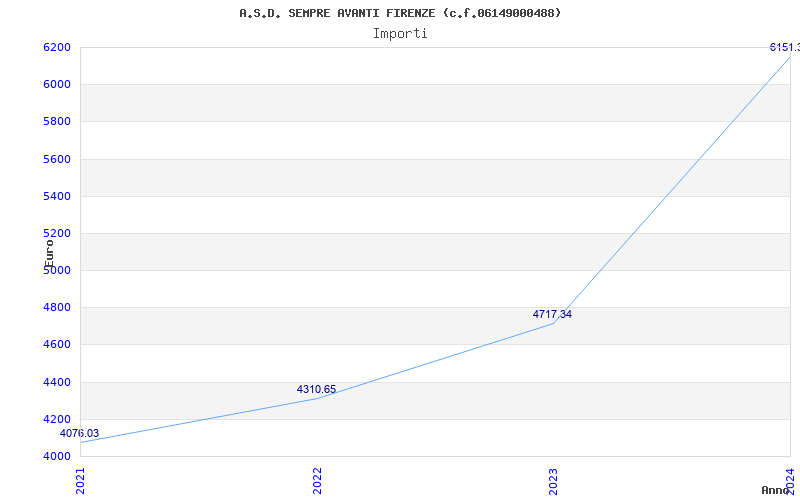Click the 2022 x-axis label
This screenshot has width=800, height=500.
(317, 481)
